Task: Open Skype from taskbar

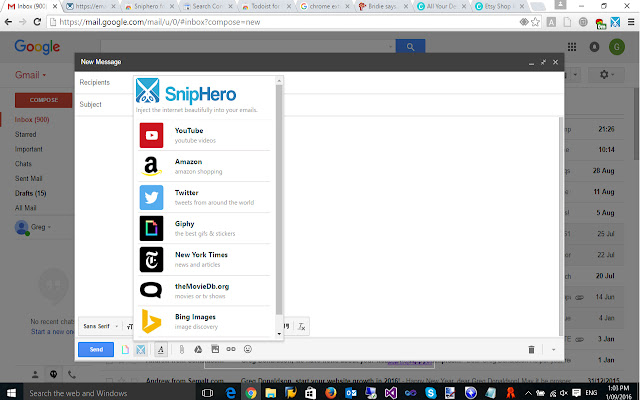Action: [x=431, y=393]
